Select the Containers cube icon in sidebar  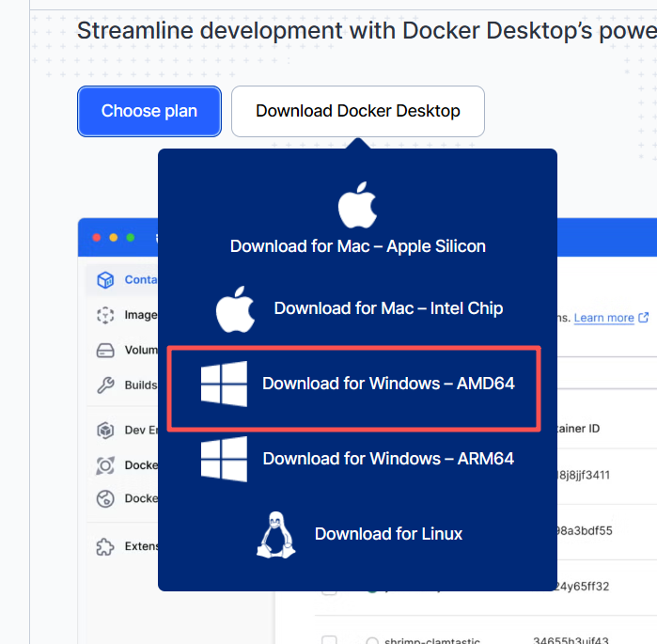[106, 279]
